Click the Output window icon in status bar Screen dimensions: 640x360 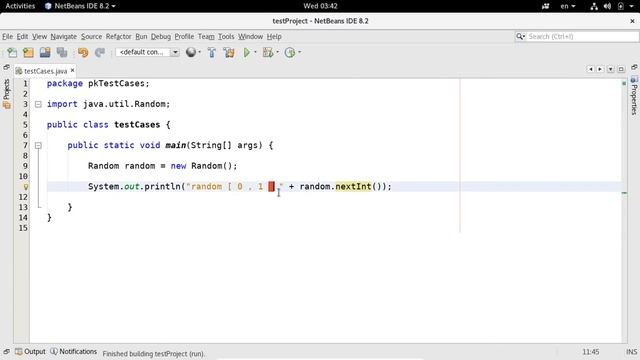pyautogui.click(x=18, y=351)
